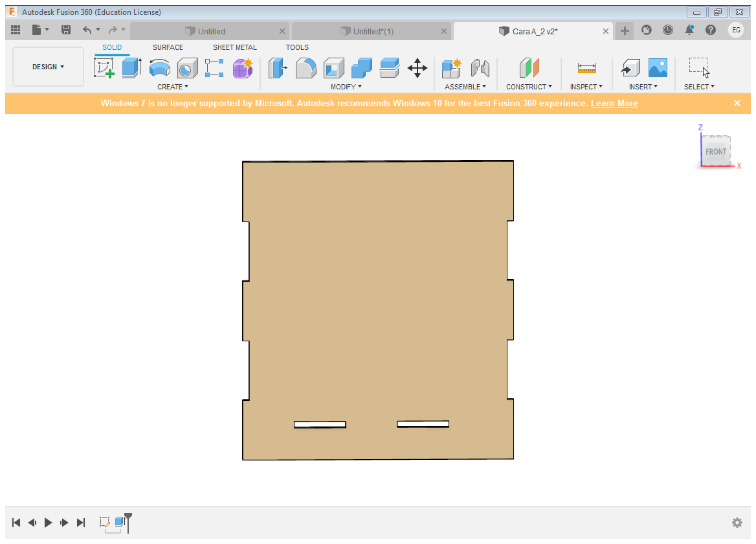
Task: Select the Shell tool
Action: 333,68
